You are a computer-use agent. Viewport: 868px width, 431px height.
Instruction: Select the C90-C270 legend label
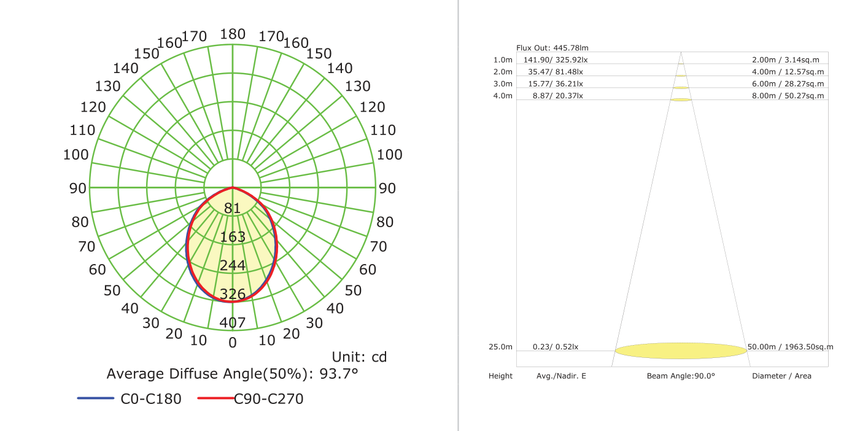[269, 399]
